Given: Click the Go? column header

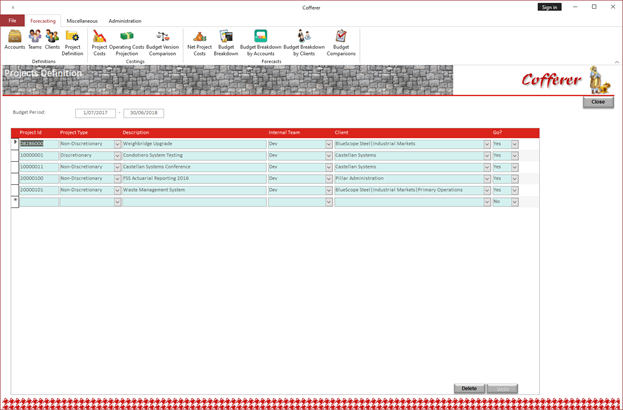Looking at the screenshot, I should (x=497, y=133).
